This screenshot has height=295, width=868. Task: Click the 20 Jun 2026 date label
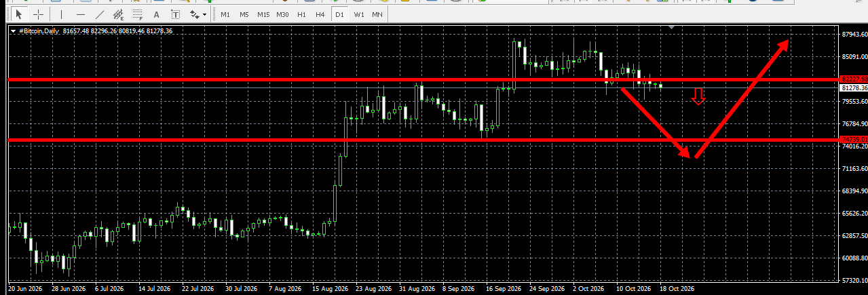[25, 288]
